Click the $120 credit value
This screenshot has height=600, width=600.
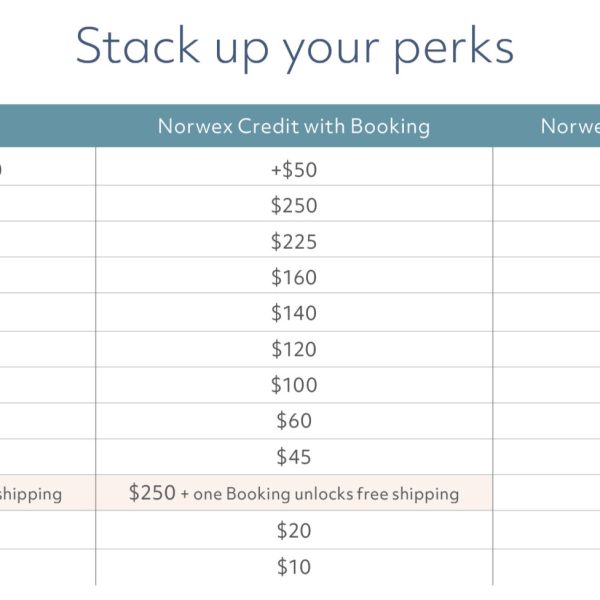point(293,349)
